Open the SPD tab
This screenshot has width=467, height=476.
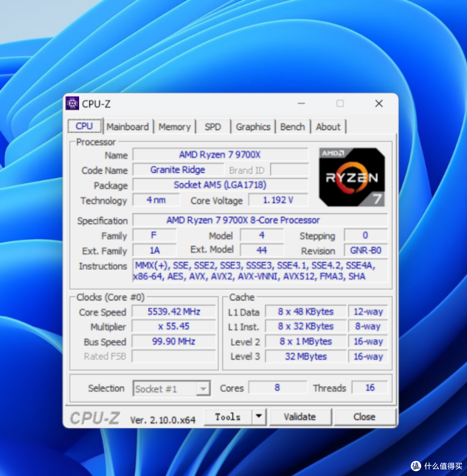(x=213, y=127)
